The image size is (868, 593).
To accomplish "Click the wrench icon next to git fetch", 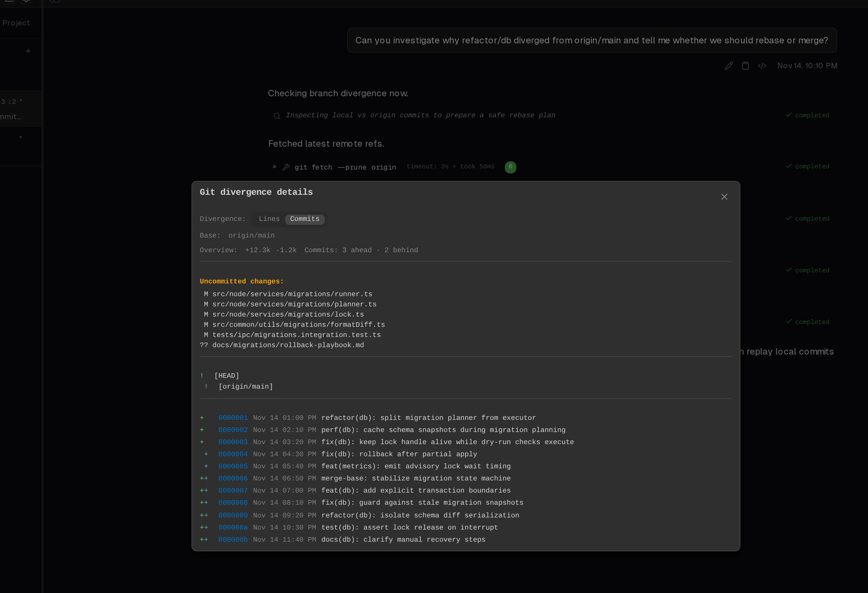I will (x=286, y=167).
